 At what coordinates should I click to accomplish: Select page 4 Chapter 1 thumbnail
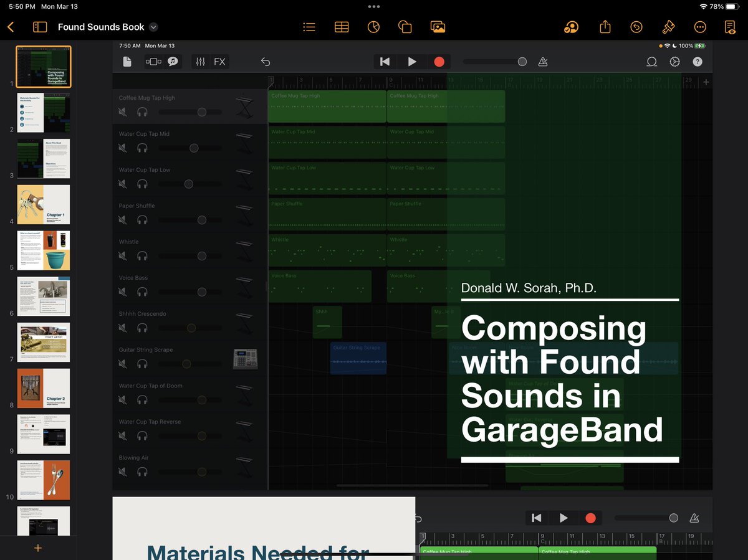click(44, 204)
